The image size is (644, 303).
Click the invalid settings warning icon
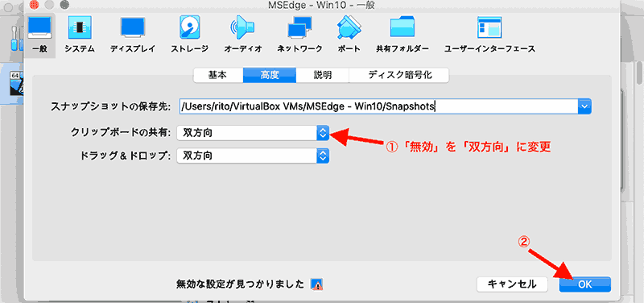coord(316,284)
